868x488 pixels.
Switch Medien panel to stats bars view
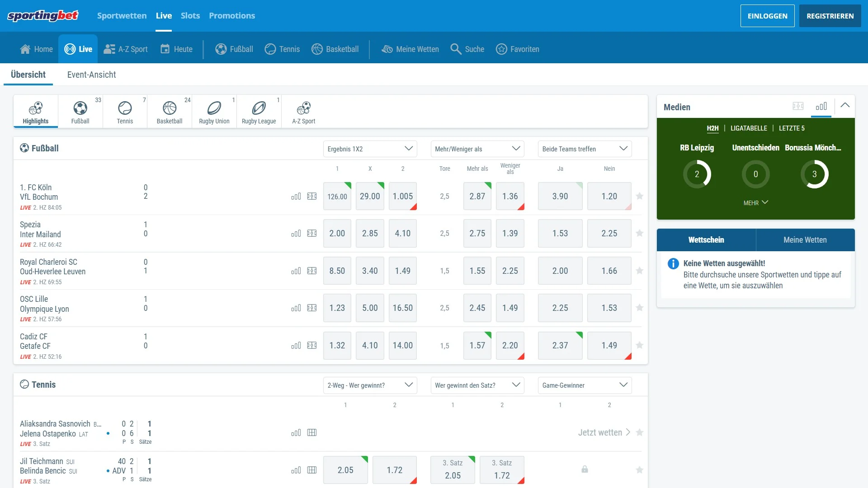[821, 106]
